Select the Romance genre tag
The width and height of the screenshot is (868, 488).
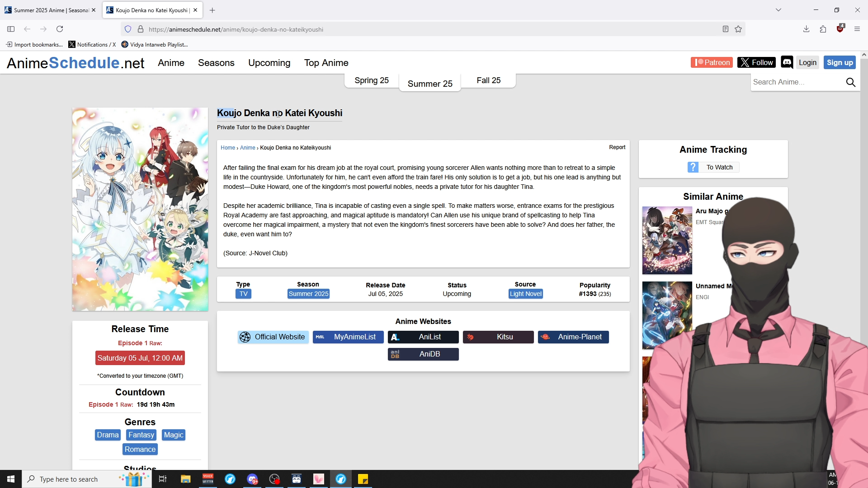coord(140,450)
